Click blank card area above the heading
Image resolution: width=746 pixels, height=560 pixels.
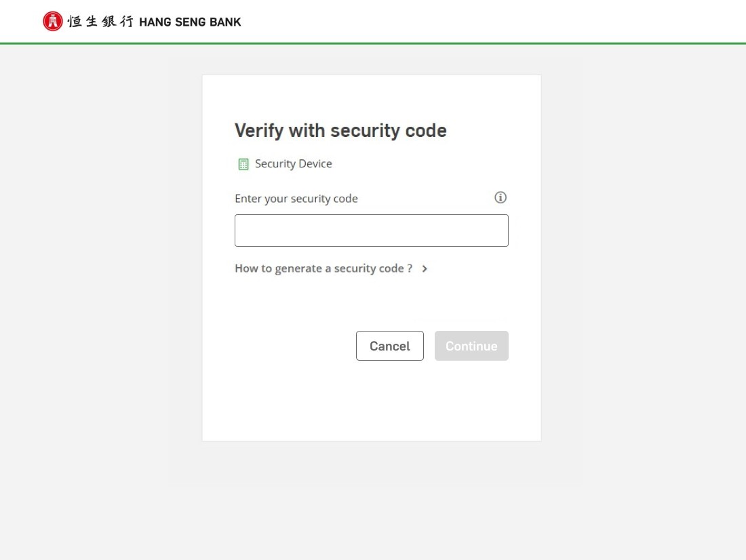click(371, 95)
